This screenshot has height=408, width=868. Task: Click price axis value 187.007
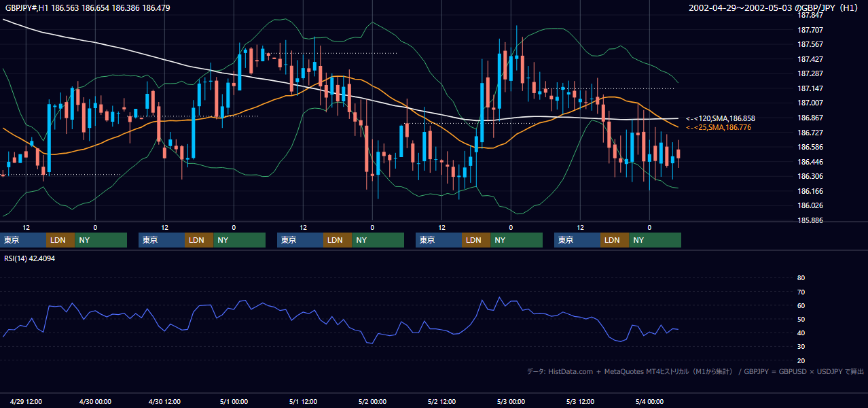[810, 103]
